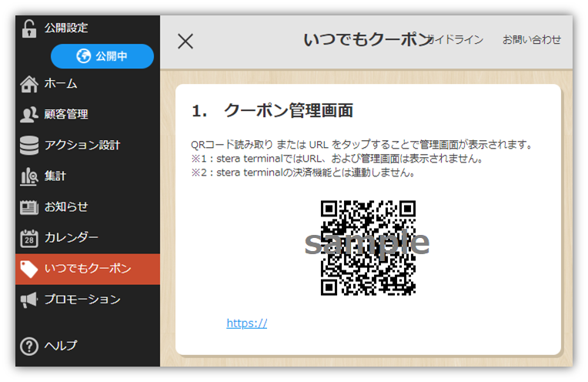588x382 pixels.
Task: Select いつでもクーポン in the sidebar
Action: (x=88, y=269)
